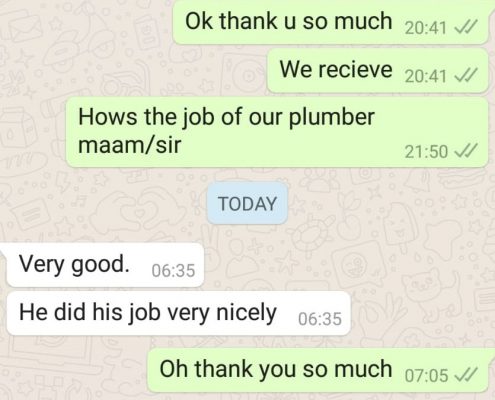Viewport: 495px width, 400px height.
Task: Click the 21:50 timestamp on plumber message
Action: pyautogui.click(x=426, y=152)
